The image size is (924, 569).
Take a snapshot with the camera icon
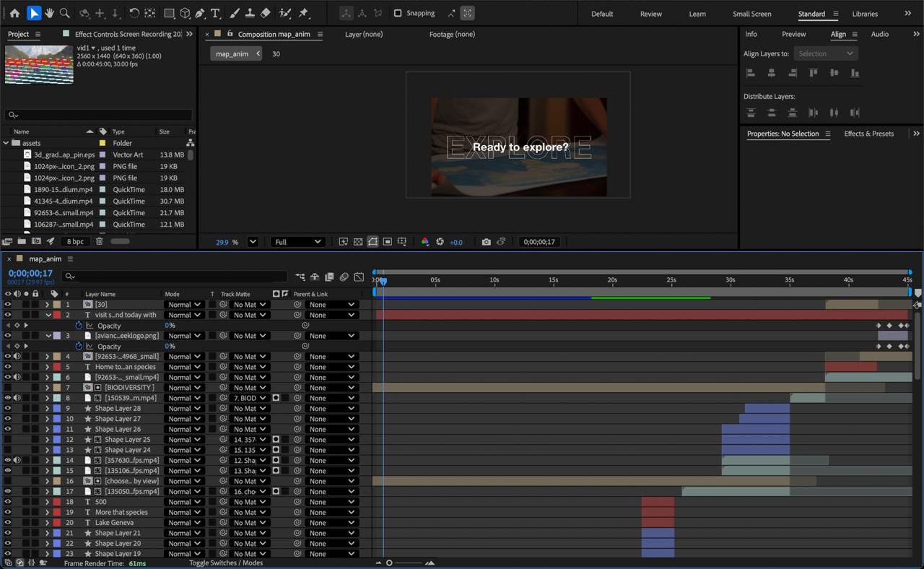pyautogui.click(x=487, y=242)
